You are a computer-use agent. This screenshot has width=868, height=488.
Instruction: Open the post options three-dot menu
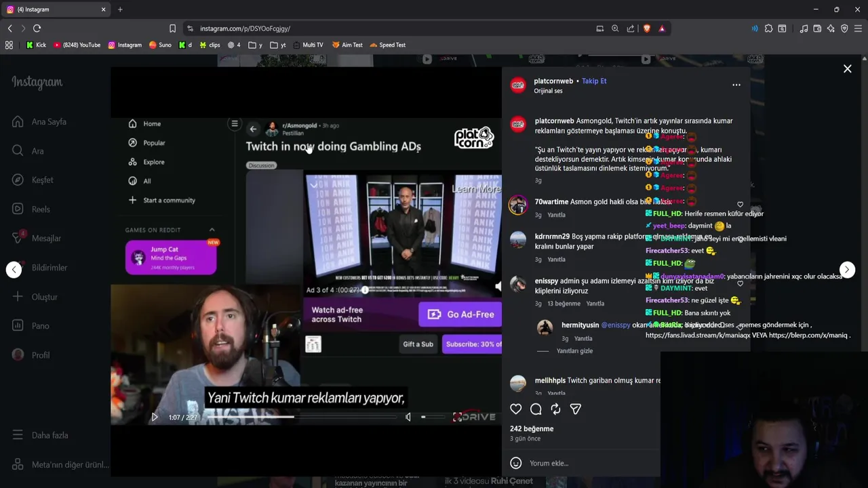(736, 85)
